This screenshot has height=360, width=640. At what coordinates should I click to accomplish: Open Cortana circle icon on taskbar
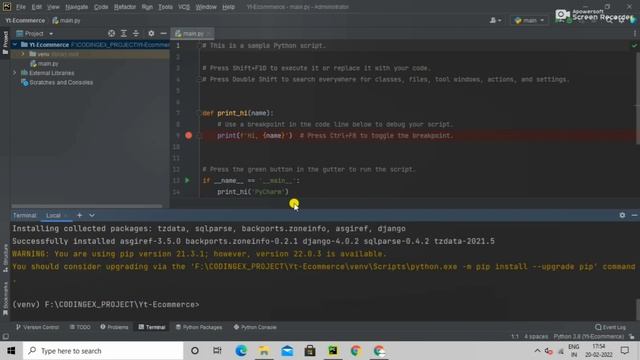(x=195, y=351)
